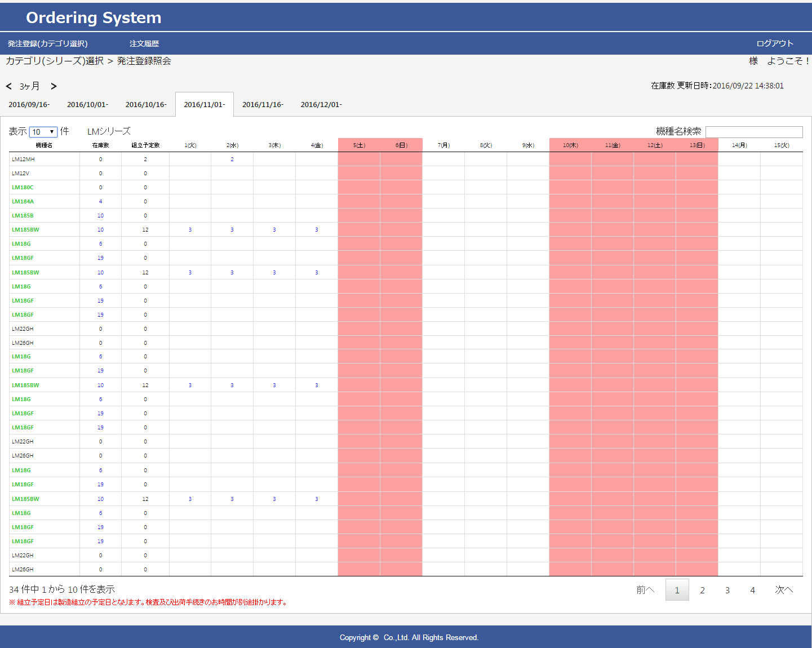Click 前へ pagination button

tap(645, 590)
